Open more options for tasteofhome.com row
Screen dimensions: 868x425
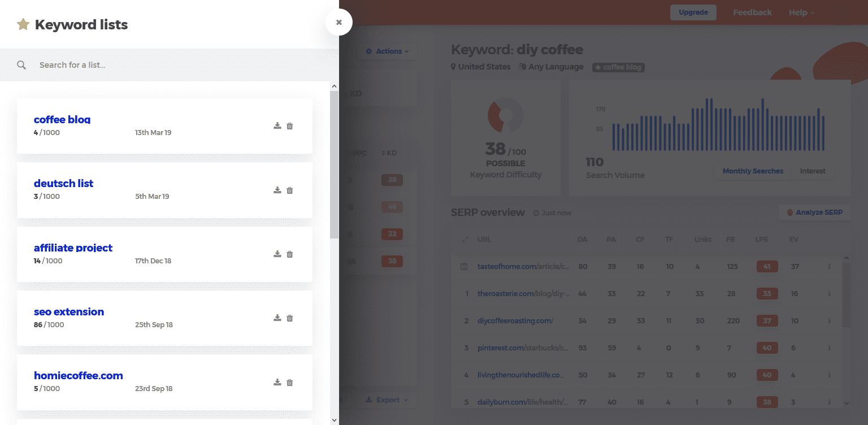(829, 266)
